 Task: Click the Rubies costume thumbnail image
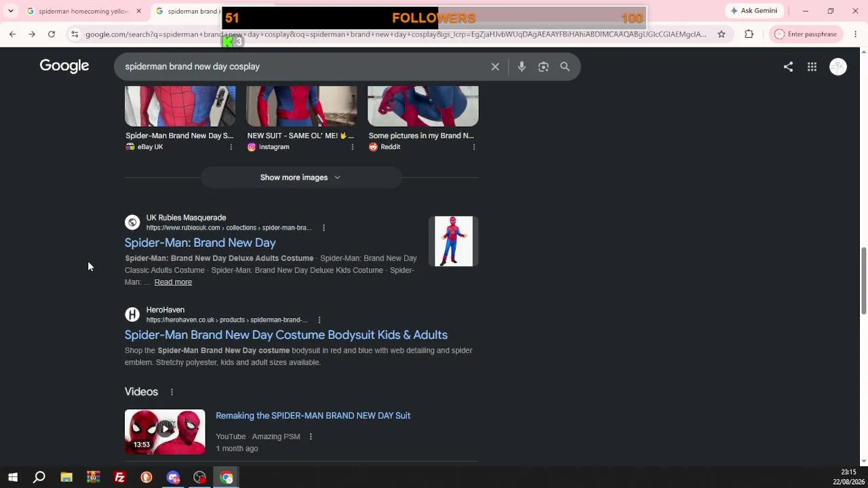coord(454,241)
